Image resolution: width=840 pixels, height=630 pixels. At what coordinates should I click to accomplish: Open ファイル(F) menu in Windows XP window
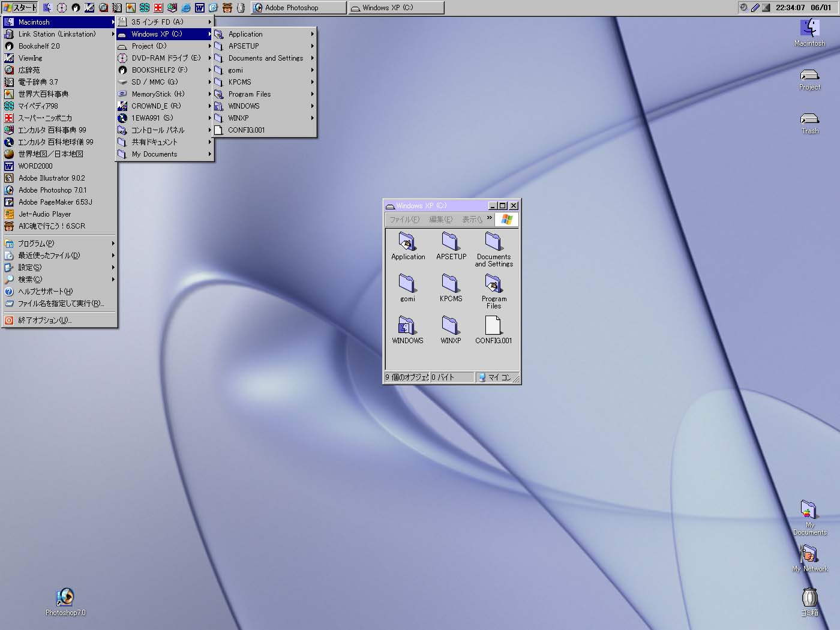(x=404, y=219)
